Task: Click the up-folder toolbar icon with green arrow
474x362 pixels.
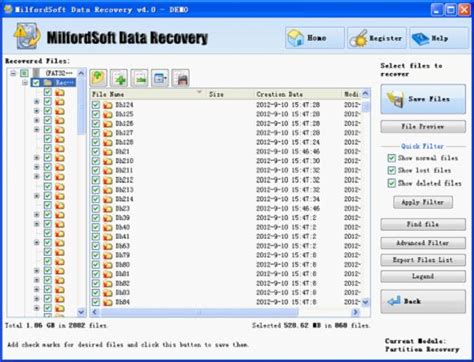Action: (x=98, y=78)
